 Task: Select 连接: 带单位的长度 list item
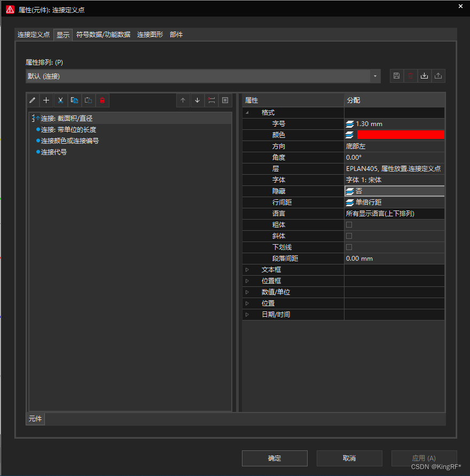(68, 130)
